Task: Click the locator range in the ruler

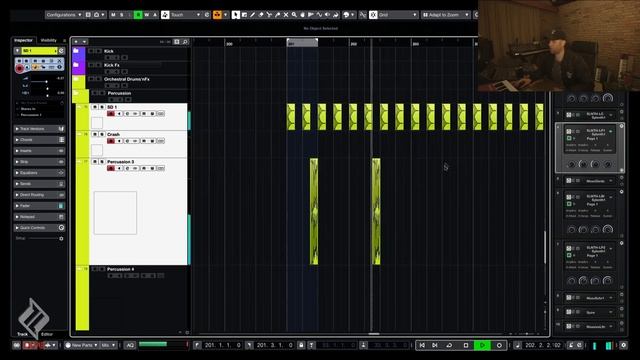Action: [302, 42]
